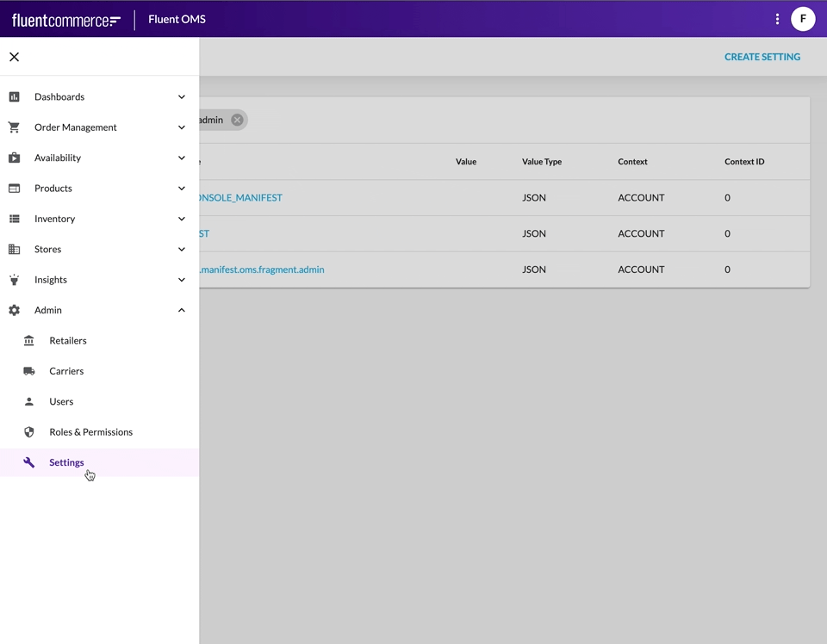Go to Roles & Permissions

click(90, 432)
